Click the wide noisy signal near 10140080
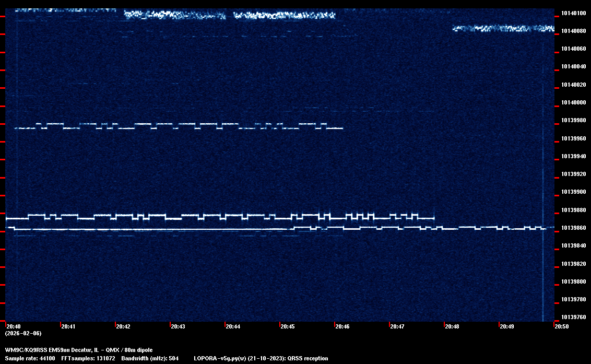The image size is (591, 364). pos(502,28)
